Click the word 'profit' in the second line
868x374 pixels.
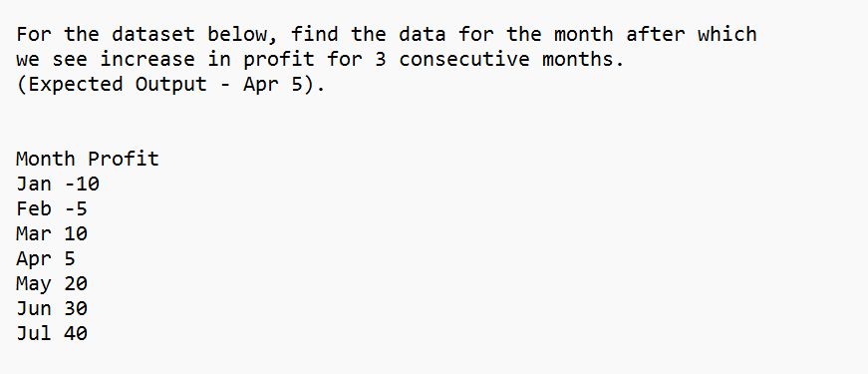pos(278,59)
